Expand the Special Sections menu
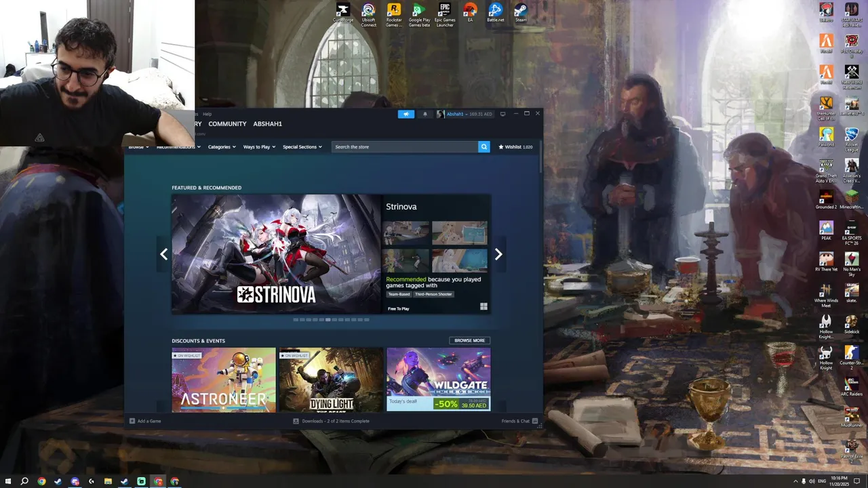868x488 pixels. pyautogui.click(x=302, y=147)
